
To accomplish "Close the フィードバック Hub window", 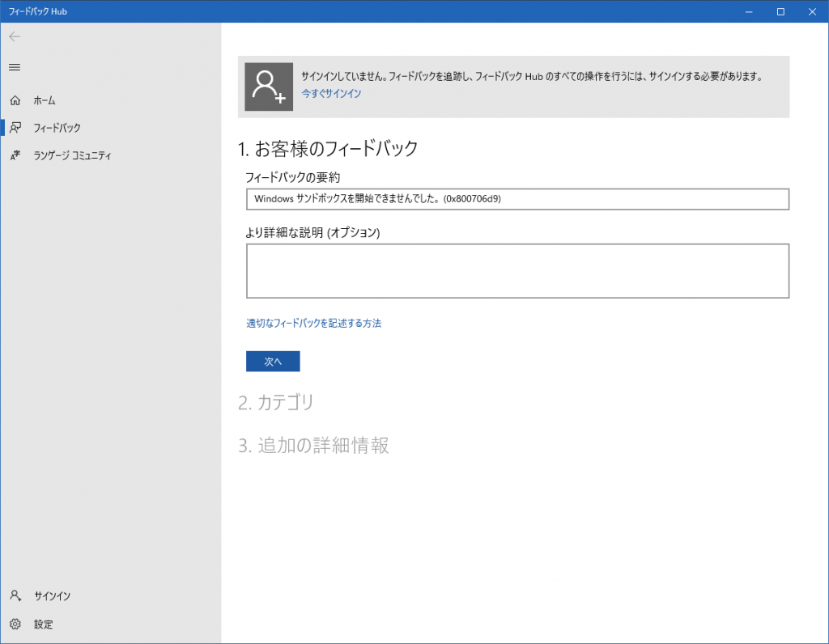I will click(x=813, y=11).
